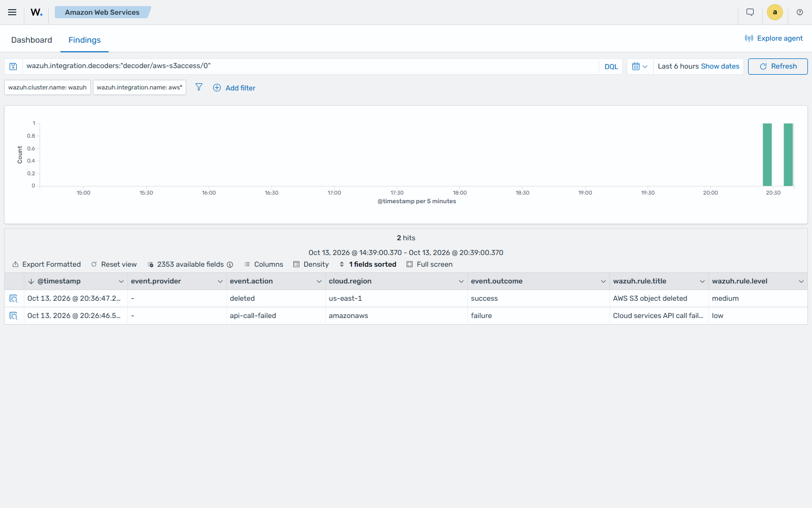Click the 'success' outcome cell
Screen dimensions: 812x508
click(538, 299)
